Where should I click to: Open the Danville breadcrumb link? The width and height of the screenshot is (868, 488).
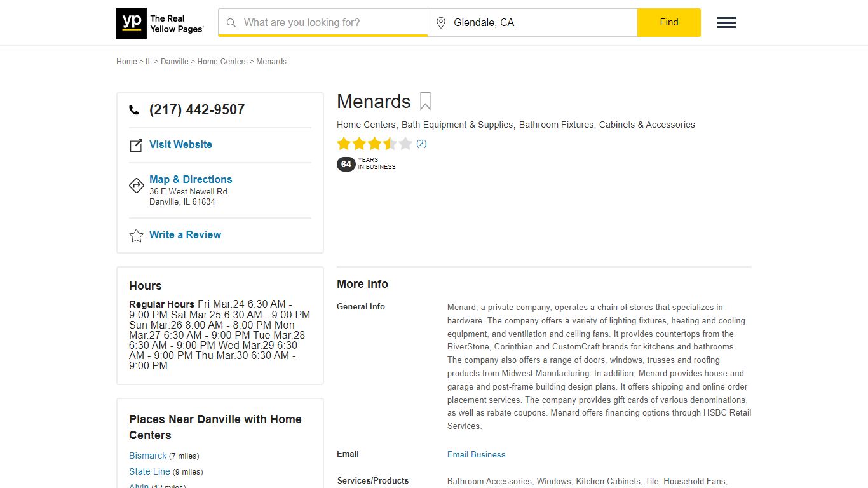[175, 62]
